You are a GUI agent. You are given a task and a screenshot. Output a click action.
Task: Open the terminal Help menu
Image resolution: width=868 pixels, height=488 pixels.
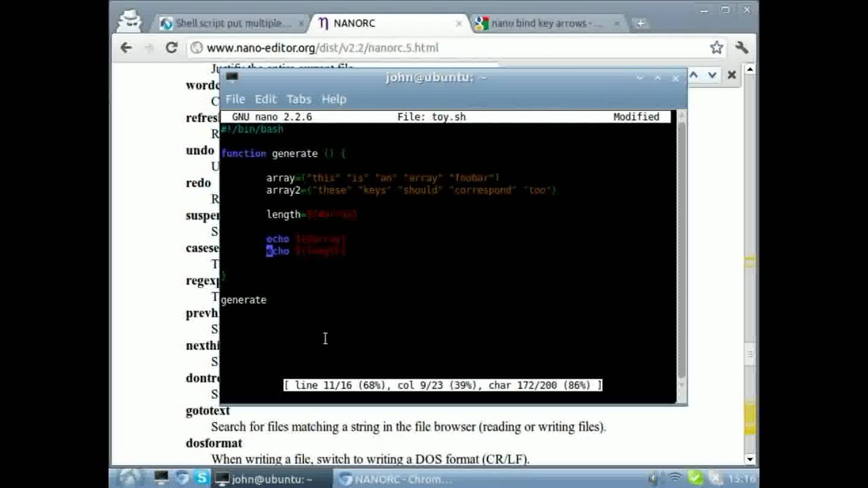click(x=334, y=99)
